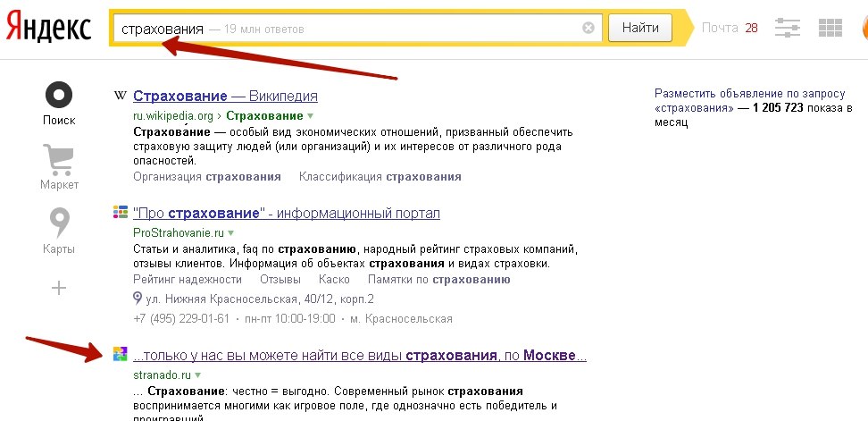Viewport: 868px width, 421px height.
Task: Click address ул. Нижняя Красносельская, 40/12
Action: coord(260,299)
